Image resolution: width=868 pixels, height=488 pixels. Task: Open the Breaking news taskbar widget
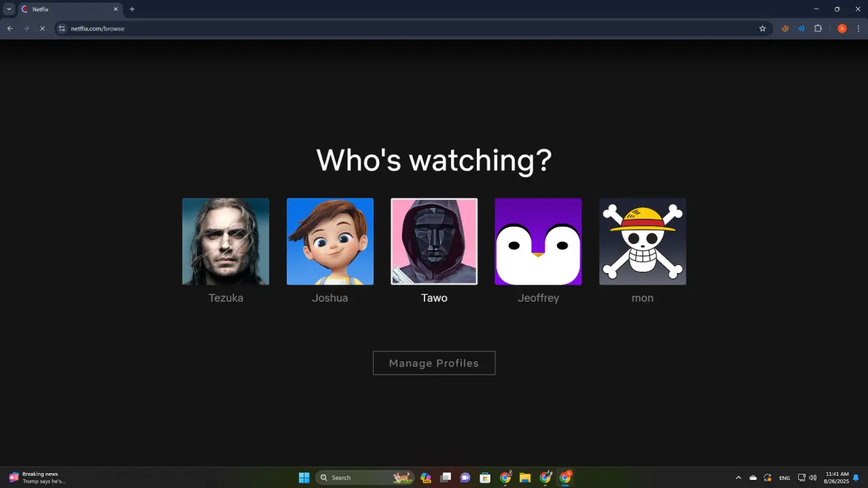click(37, 477)
